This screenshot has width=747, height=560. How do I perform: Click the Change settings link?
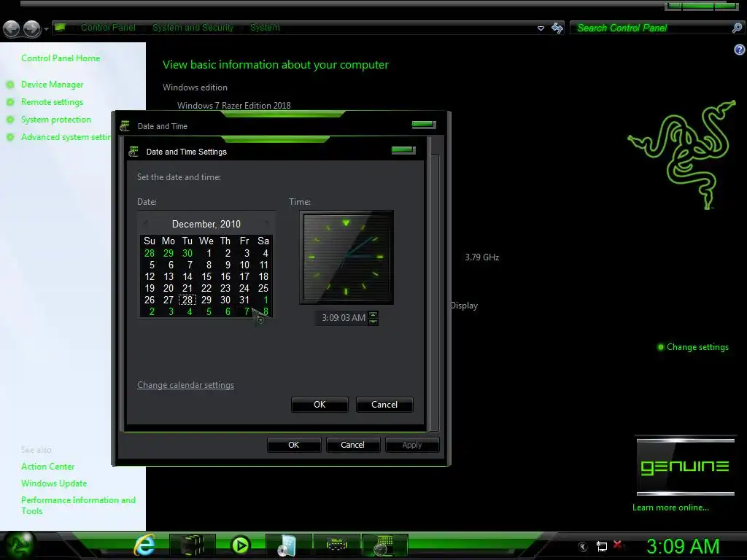(697, 347)
